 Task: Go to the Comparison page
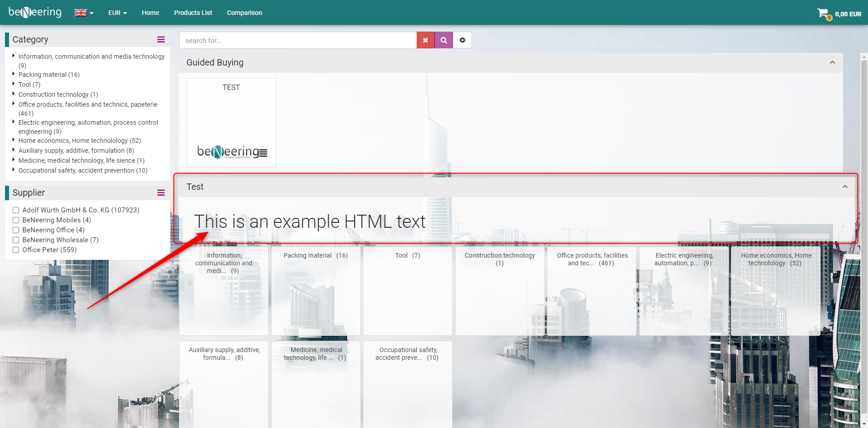[x=244, y=13]
